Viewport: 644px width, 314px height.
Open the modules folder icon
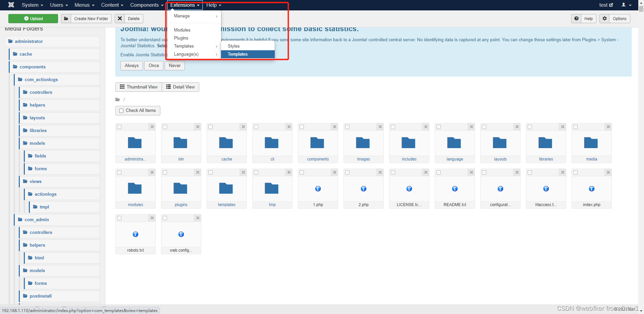click(x=135, y=188)
